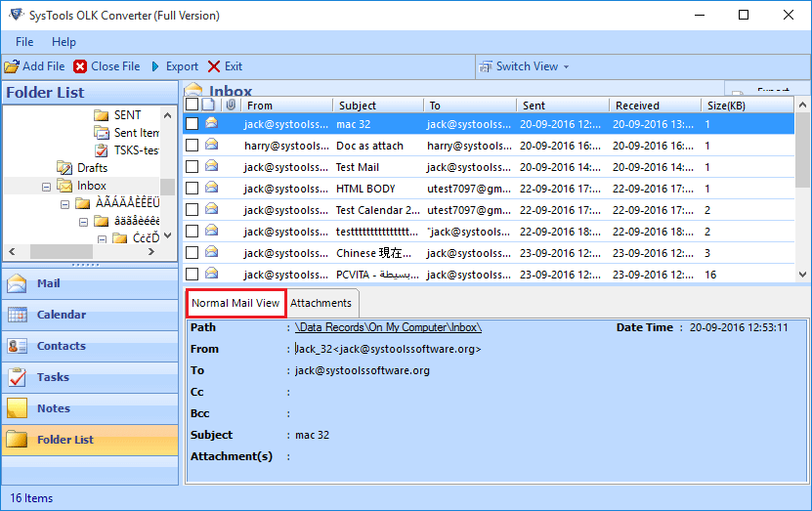Viewport: 812px width, 511px height.
Task: Click the Tasks checkmark icon in sidebar
Action: 17,377
